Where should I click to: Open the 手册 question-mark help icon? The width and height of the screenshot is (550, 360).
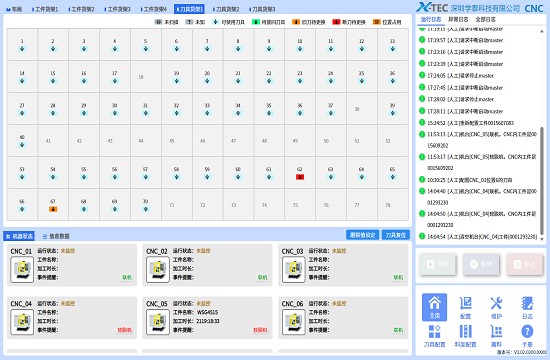point(527,335)
